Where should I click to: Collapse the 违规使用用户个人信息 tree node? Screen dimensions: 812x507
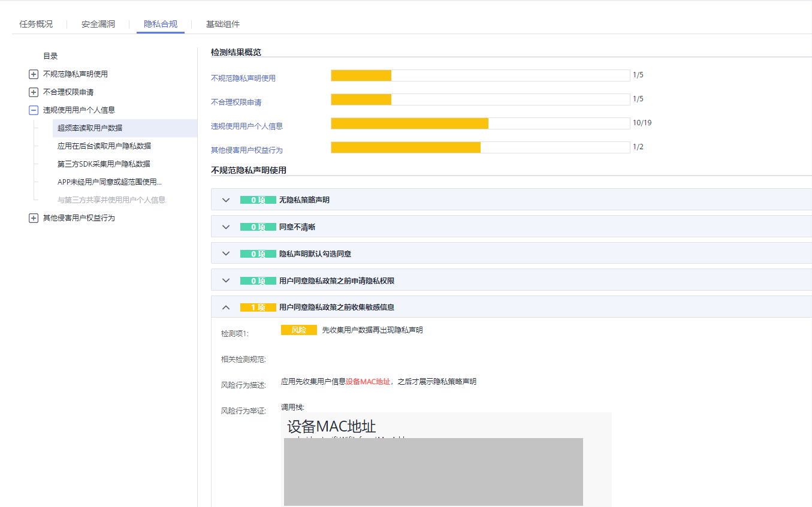coord(33,110)
